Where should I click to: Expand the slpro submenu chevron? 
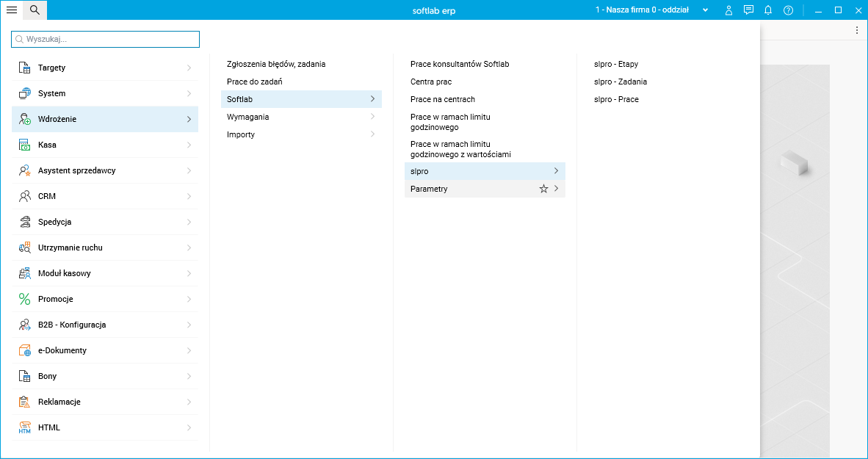(x=557, y=171)
